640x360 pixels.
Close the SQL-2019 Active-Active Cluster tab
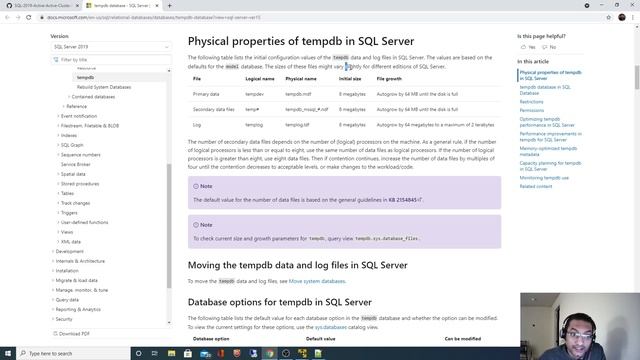pyautogui.click(x=77, y=6)
